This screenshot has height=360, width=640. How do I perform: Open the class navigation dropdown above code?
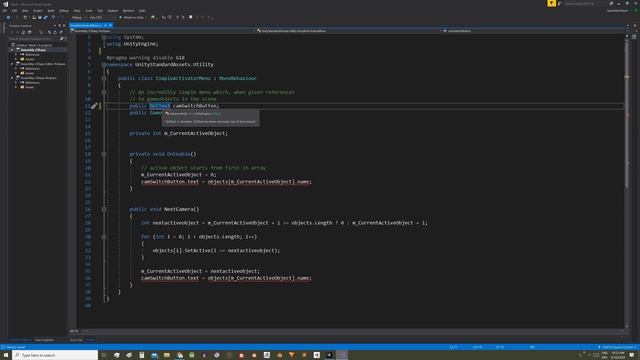(x=349, y=31)
